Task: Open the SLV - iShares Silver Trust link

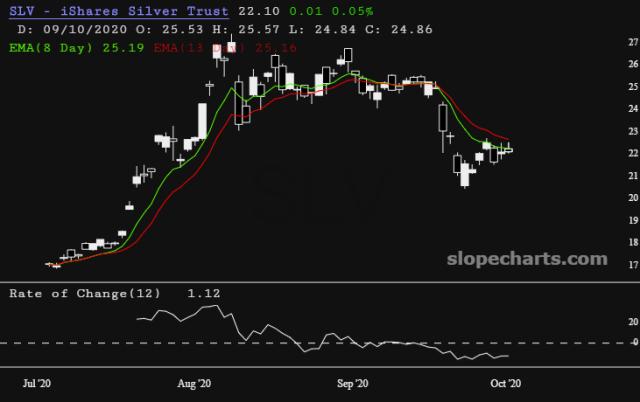Action: pos(119,11)
